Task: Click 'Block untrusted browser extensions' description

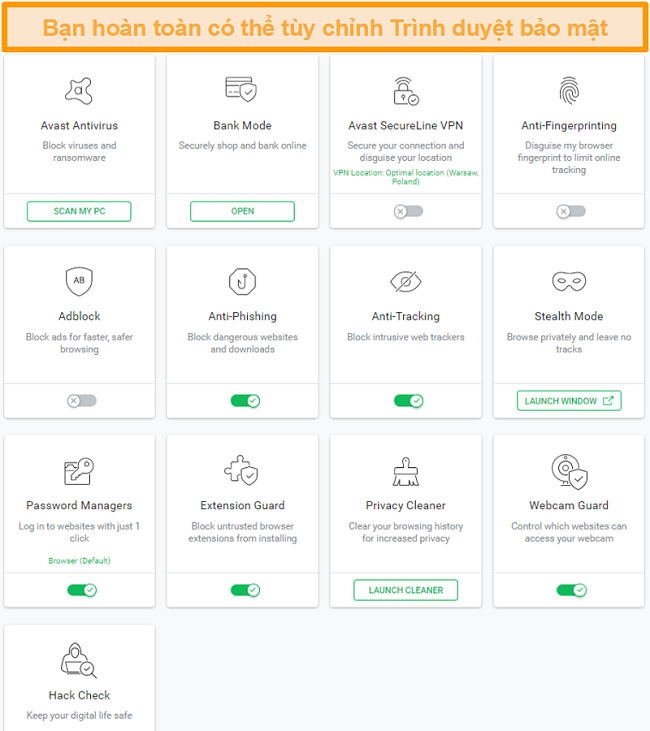Action: tap(242, 532)
